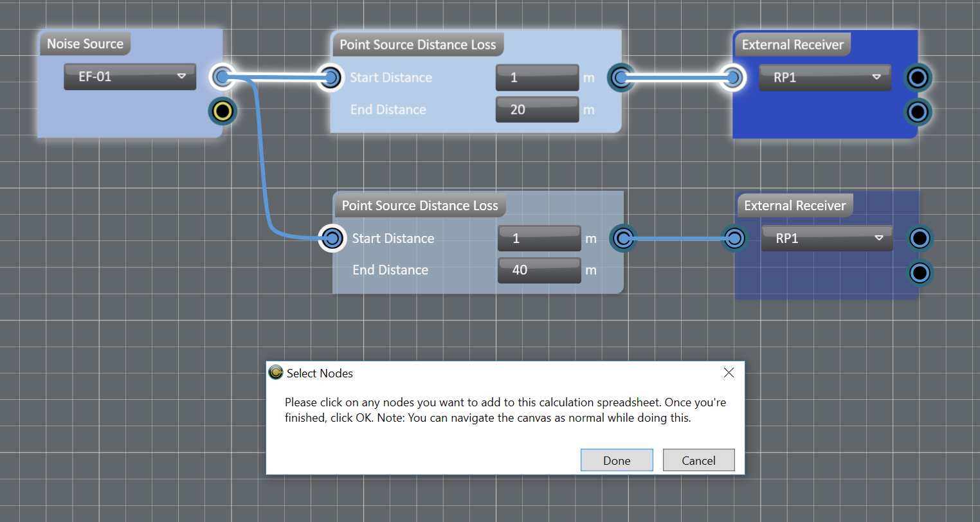Click Done in Select Nodes dialog
This screenshot has width=980, height=522.
tap(617, 460)
